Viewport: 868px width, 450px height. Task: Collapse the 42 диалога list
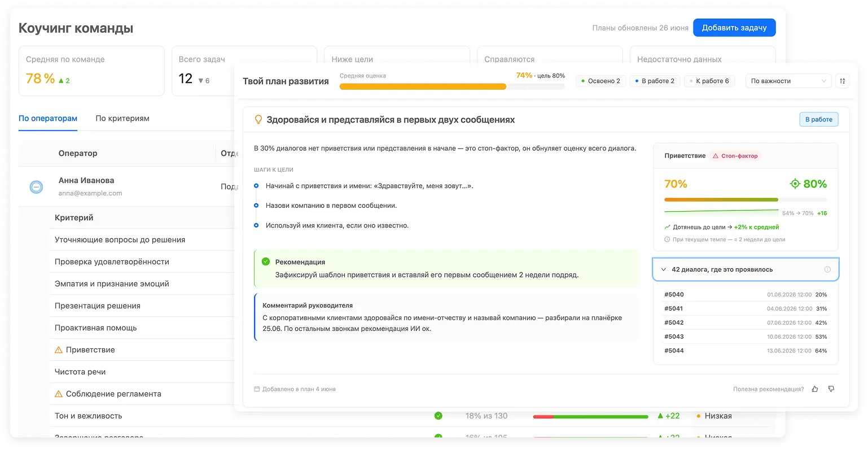click(664, 270)
